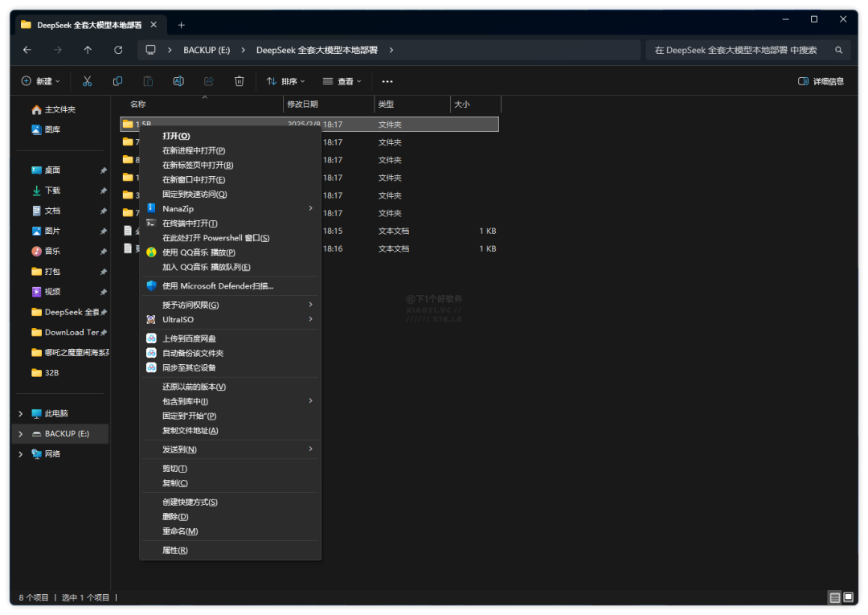The image size is (868, 615).
Task: Open the Downloads folder in sidebar
Action: (52, 191)
